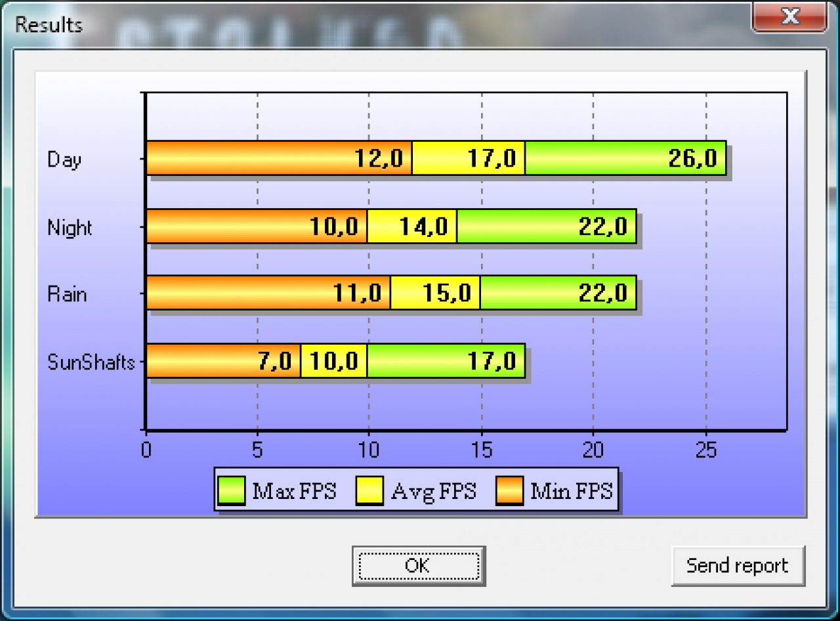Click the Day min value 12,0
Image resolution: width=840 pixels, height=621 pixels.
379,158
